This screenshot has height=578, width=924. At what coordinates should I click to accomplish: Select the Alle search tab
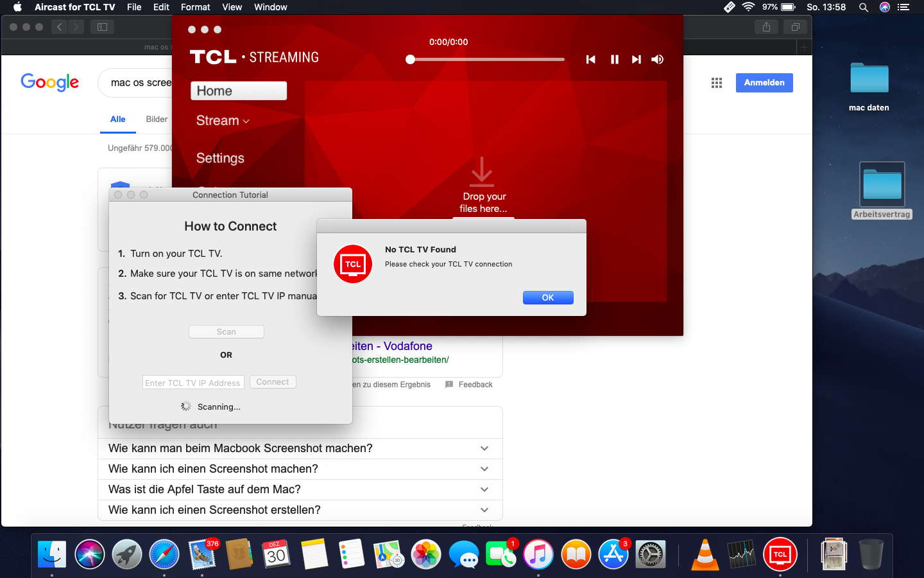click(x=118, y=119)
